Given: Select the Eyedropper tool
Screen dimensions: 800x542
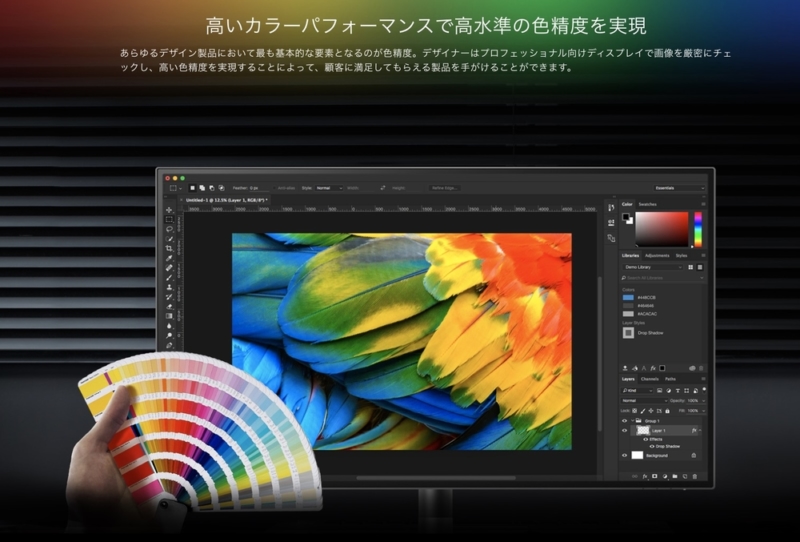Looking at the screenshot, I should [x=169, y=258].
